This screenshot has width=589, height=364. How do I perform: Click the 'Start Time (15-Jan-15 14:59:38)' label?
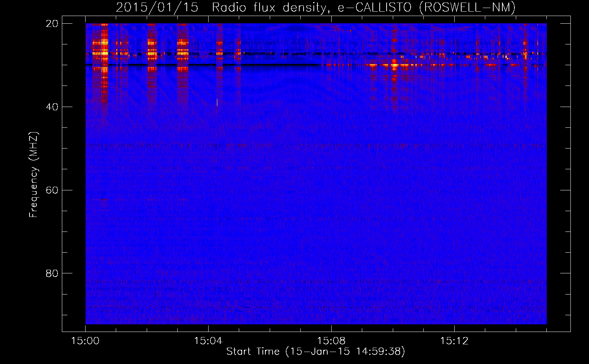point(316,351)
